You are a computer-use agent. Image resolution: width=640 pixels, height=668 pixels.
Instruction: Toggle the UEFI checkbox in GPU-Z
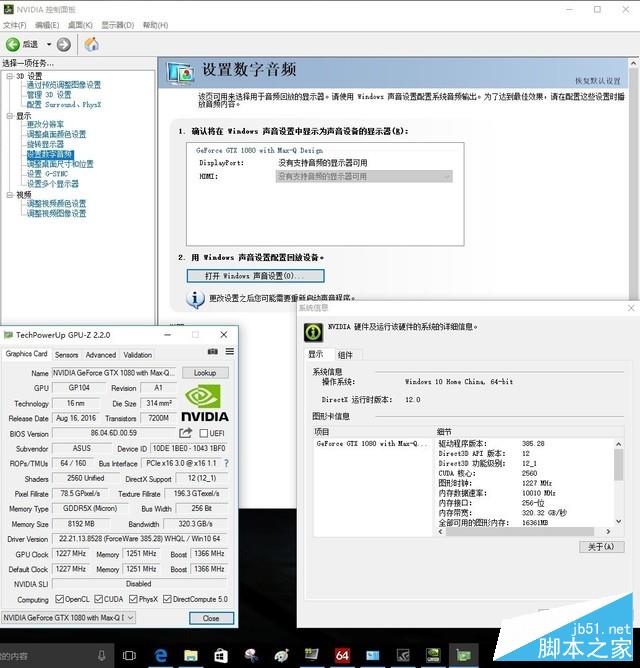[204, 433]
